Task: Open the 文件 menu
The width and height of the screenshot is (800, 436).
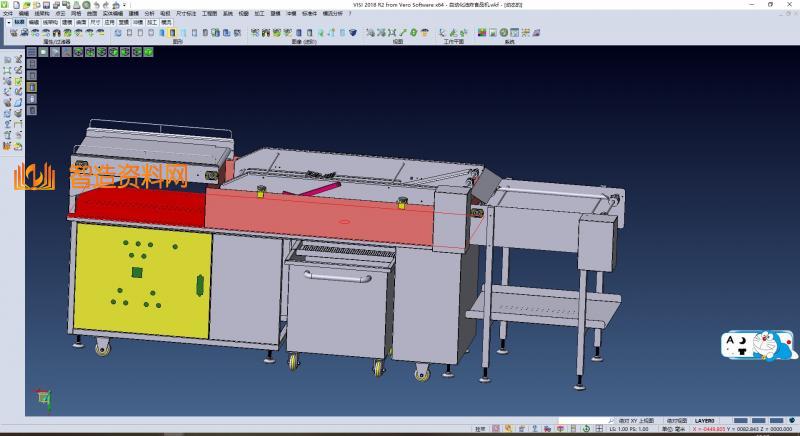Action: tap(9, 13)
